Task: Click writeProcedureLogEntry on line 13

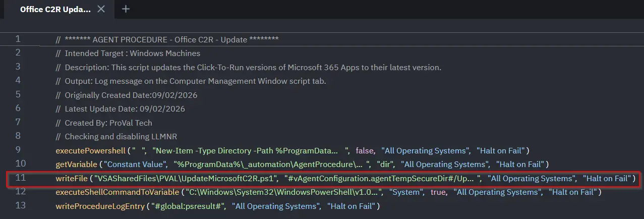Action: click(99, 206)
